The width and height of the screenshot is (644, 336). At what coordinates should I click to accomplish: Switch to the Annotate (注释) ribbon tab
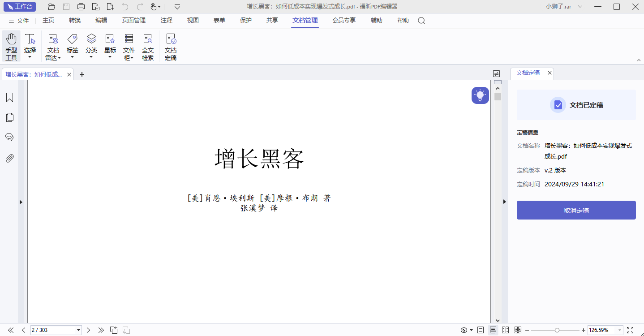(x=167, y=21)
